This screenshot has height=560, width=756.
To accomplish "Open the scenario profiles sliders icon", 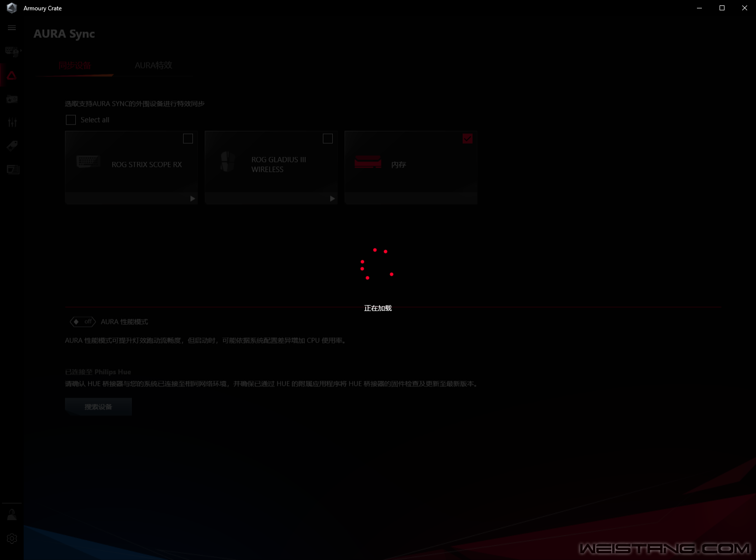I will (x=12, y=123).
